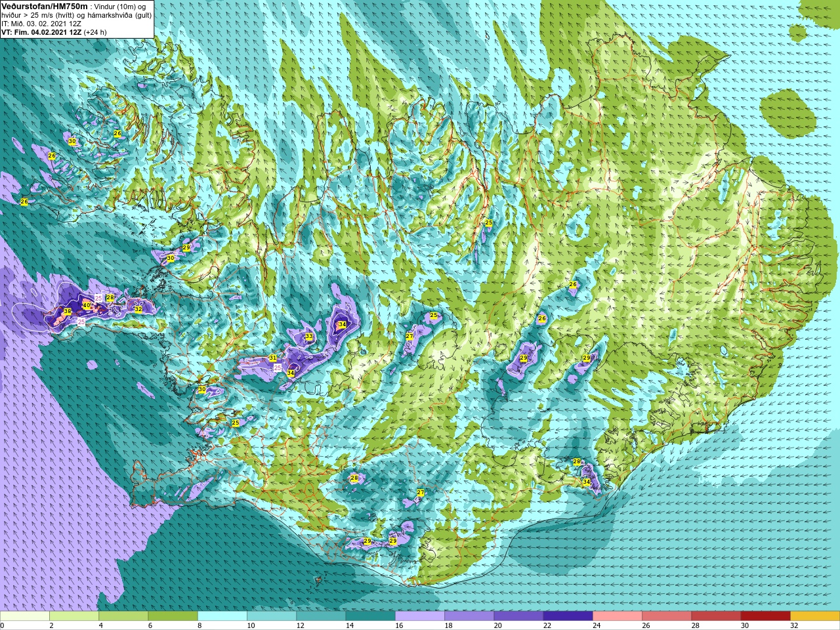Select the yellow gust label 33
The height and width of the screenshot is (630, 840).
(x=309, y=337)
